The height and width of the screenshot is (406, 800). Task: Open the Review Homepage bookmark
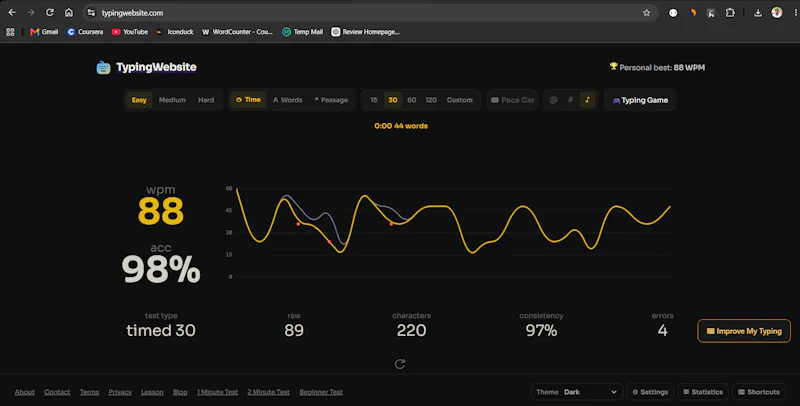pos(365,32)
